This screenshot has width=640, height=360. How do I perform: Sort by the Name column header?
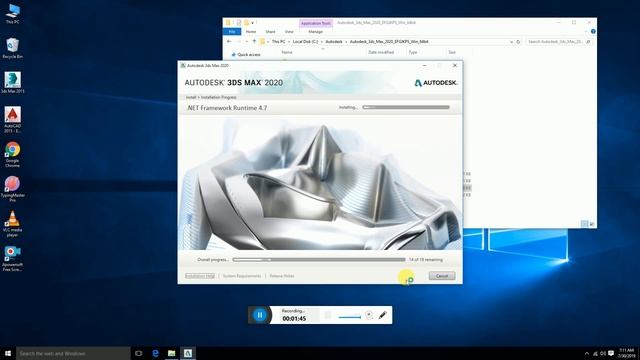coord(287,52)
